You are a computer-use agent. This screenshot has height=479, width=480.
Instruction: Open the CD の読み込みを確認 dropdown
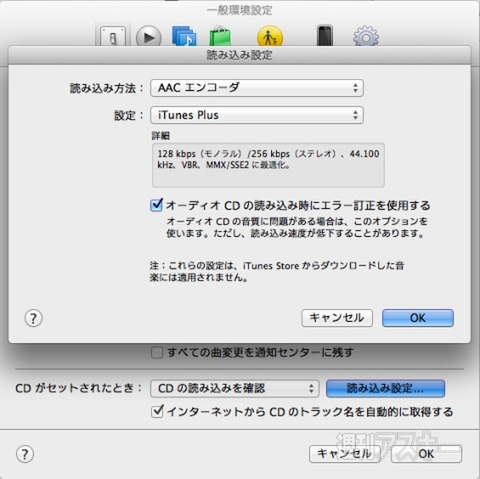click(x=235, y=388)
